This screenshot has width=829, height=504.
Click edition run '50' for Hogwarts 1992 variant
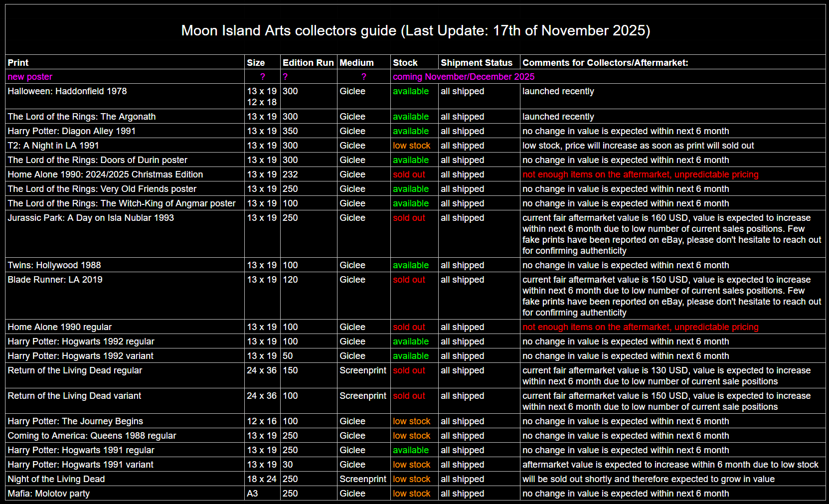(288, 356)
